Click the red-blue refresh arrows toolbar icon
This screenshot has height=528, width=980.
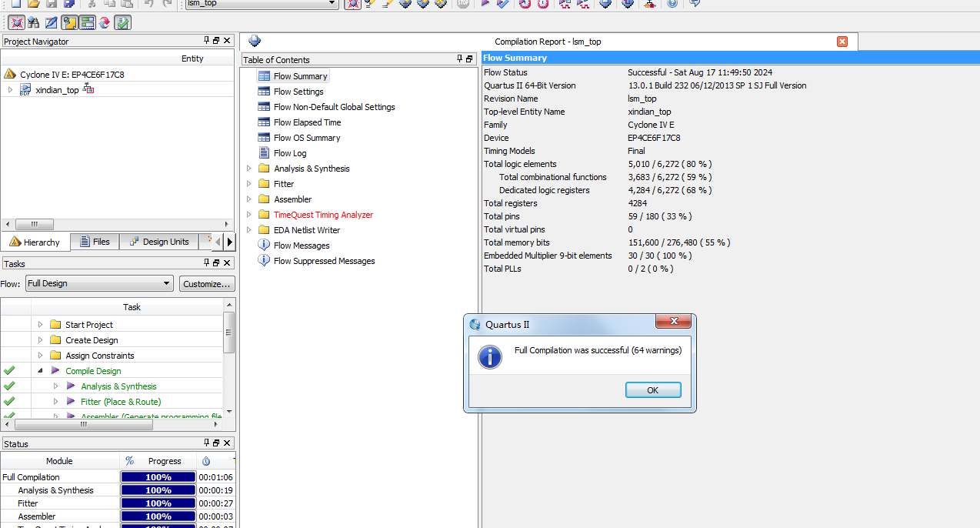pos(105,23)
